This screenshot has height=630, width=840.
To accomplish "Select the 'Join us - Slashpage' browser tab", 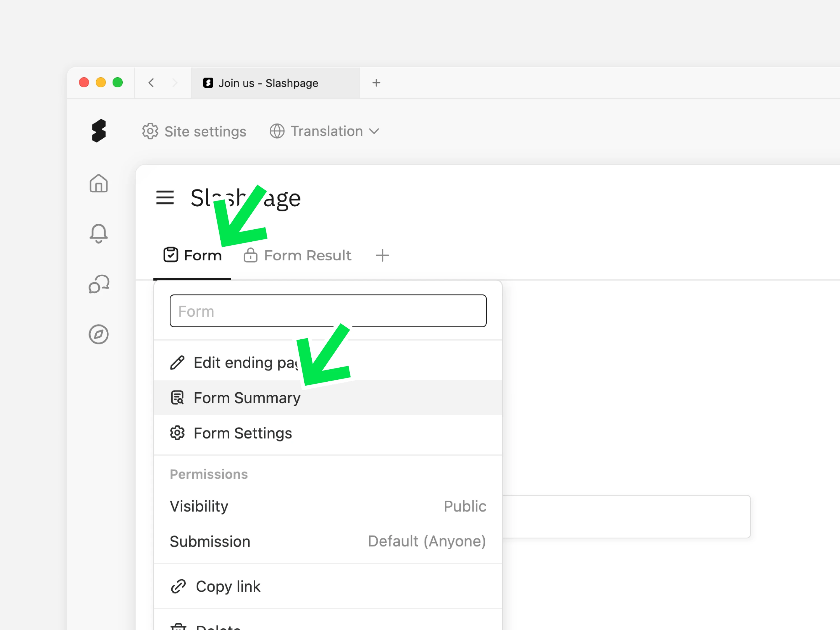I will (275, 83).
